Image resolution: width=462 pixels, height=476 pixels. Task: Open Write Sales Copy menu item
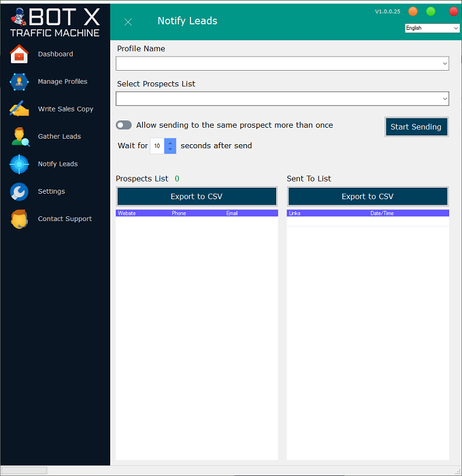coord(65,109)
